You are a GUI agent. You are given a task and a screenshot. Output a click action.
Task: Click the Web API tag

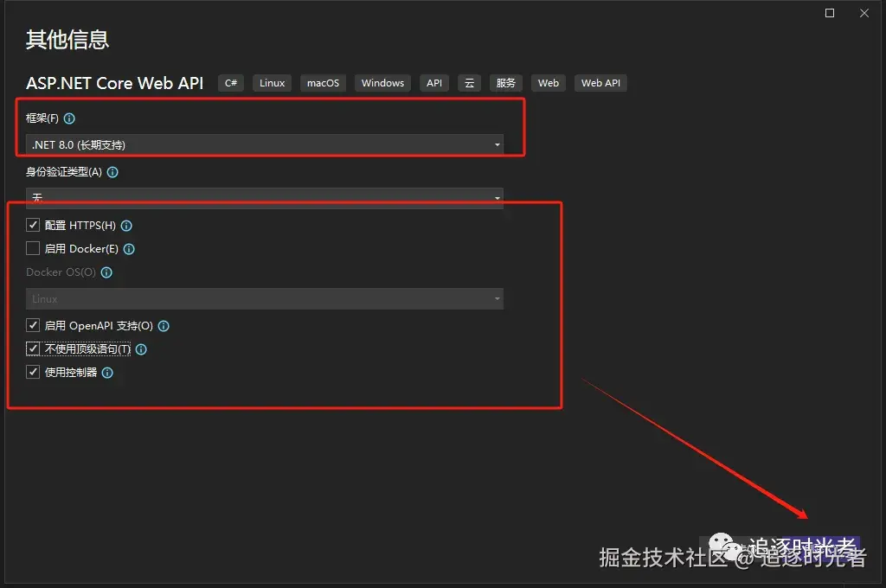point(600,83)
